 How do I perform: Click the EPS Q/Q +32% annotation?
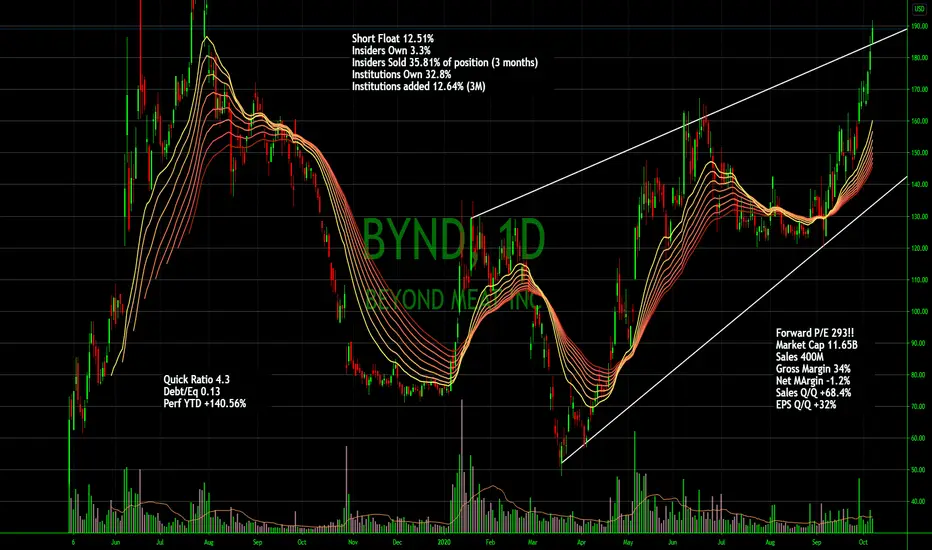pos(806,404)
